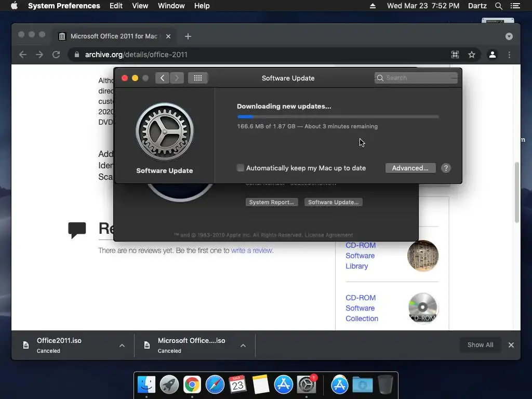Select the Microsoft Office 2011 browser tab
532x399 pixels.
tap(114, 36)
